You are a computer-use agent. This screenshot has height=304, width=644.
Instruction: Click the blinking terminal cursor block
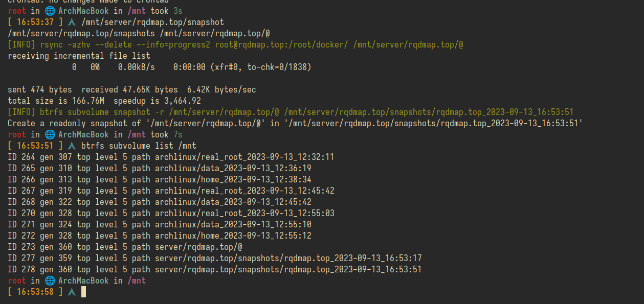click(83, 292)
